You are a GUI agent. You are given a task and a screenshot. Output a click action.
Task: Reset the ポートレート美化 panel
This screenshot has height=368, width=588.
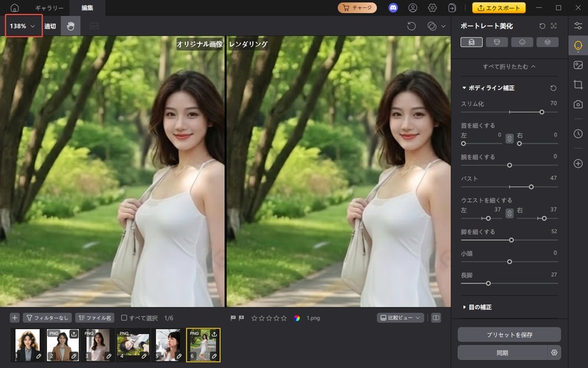pyautogui.click(x=542, y=26)
